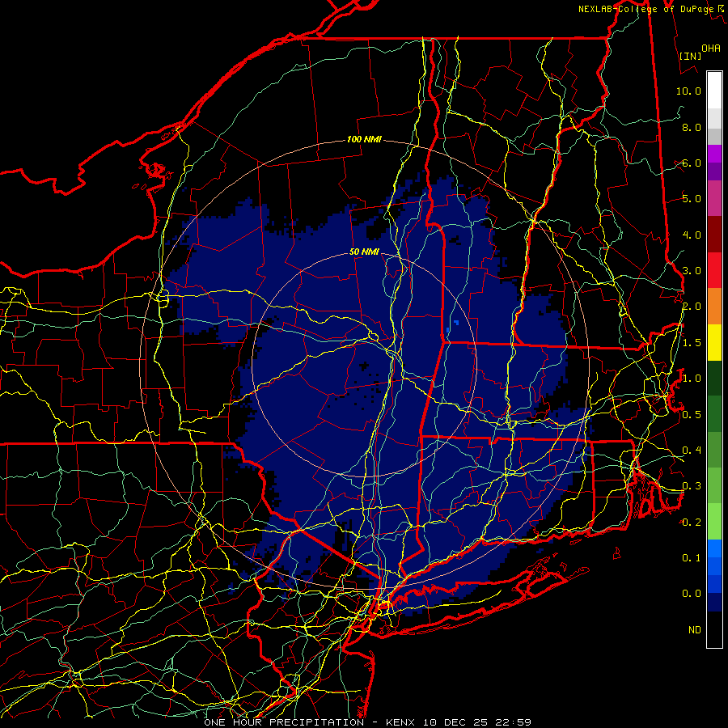
Task: Pick the white top segment of color scale
Action: pyautogui.click(x=714, y=91)
